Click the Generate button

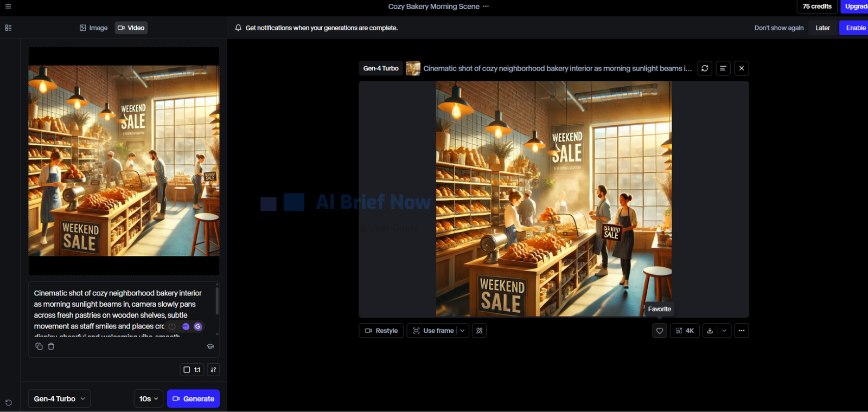pyautogui.click(x=193, y=398)
